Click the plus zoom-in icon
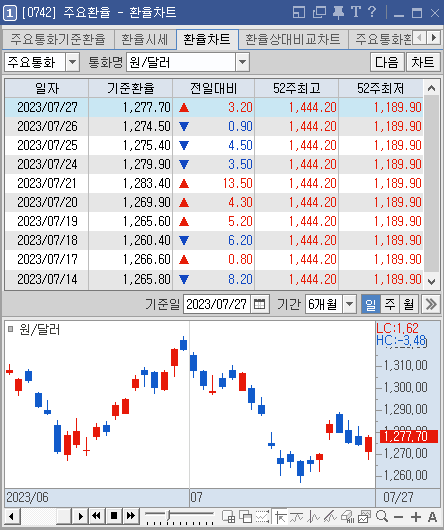The height and width of the screenshot is (530, 444). point(416,517)
